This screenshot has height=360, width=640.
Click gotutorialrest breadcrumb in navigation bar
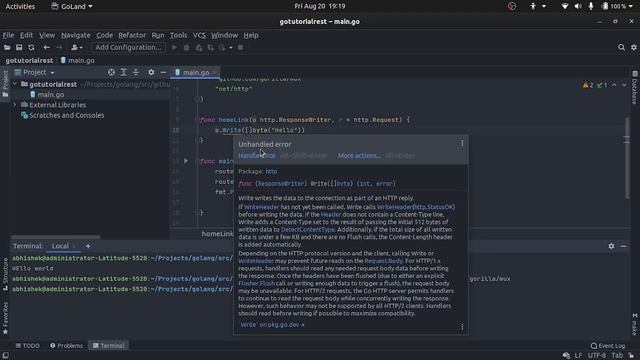[29, 60]
